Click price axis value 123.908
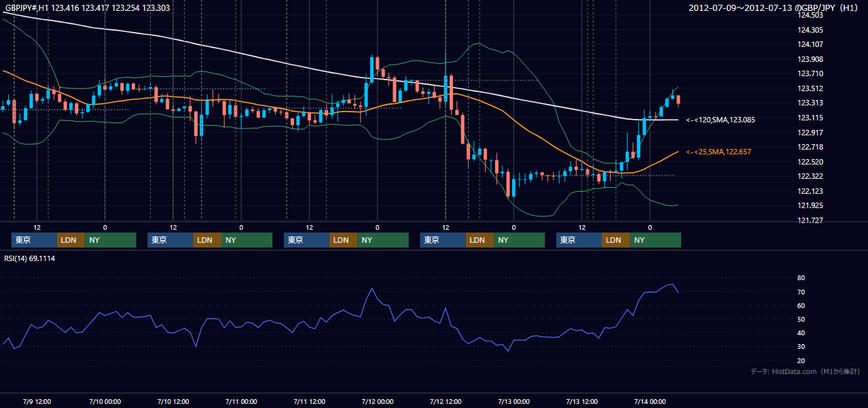Viewport: 868px width, 408px height. (810, 59)
